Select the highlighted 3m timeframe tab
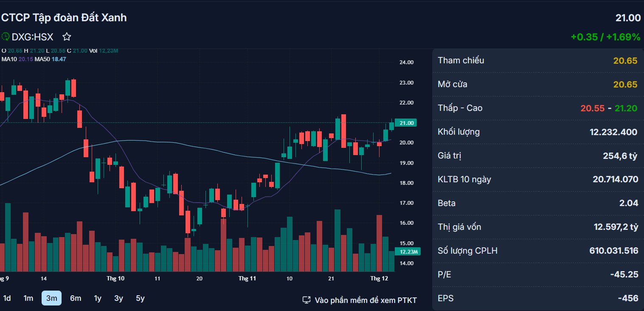 click(51, 298)
